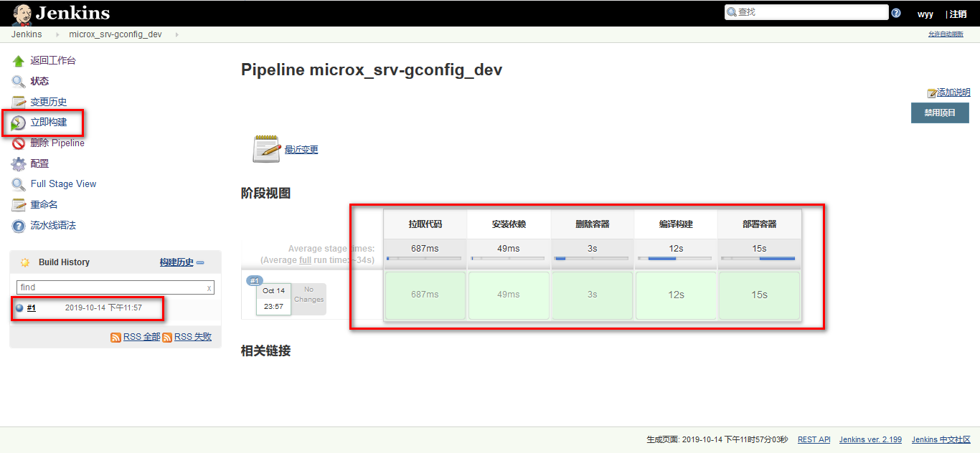Click the 禁用项目 button
The width and height of the screenshot is (980, 453).
point(940,113)
